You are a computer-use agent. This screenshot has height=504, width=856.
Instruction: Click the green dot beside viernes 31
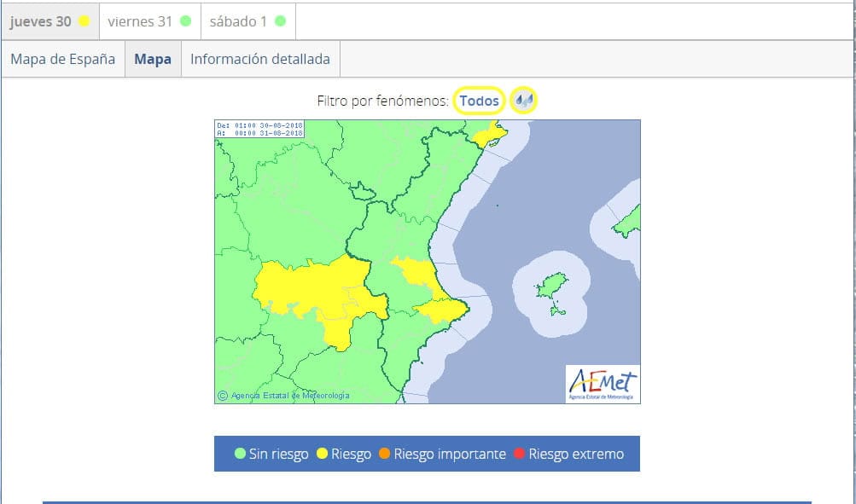pos(185,22)
